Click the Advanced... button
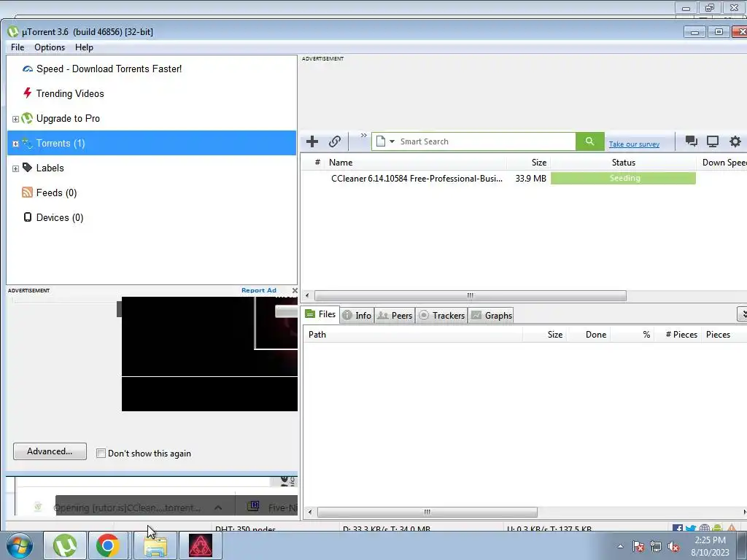Viewport: 747px width, 560px height. 50,451
